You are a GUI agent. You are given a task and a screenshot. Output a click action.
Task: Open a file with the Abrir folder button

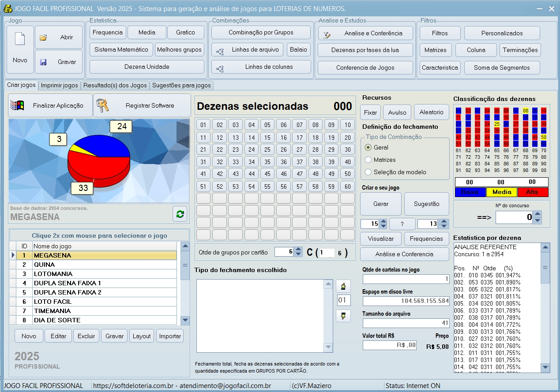[x=59, y=37]
